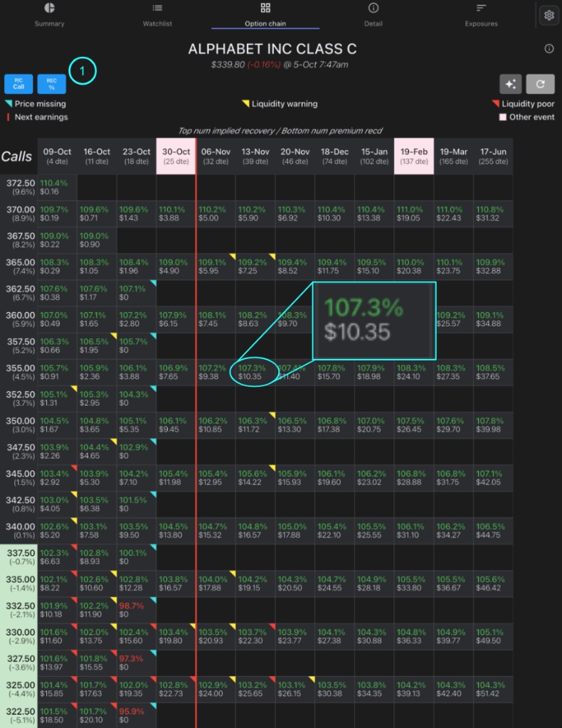
Task: Open the $24.10 cell for 19-Feb
Action: click(414, 372)
